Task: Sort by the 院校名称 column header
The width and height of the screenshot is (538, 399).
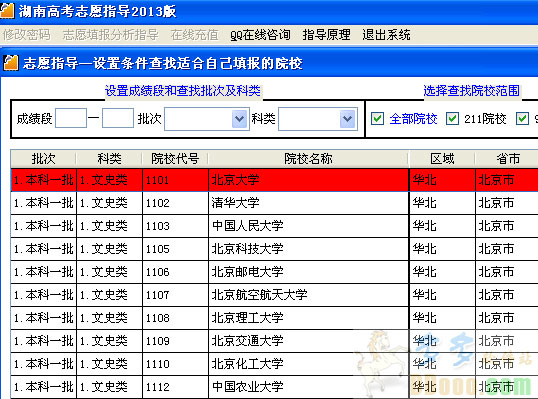Action: [308, 159]
